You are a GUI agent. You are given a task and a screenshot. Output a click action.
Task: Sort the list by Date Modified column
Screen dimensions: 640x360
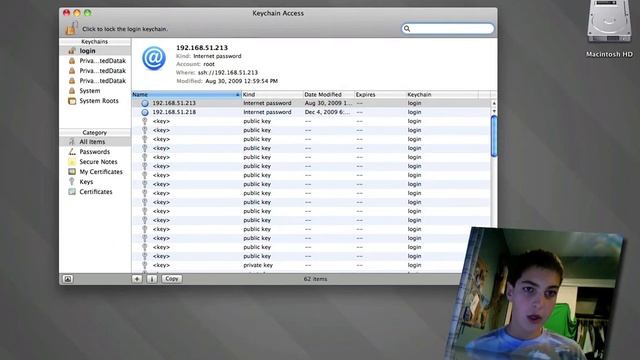pyautogui.click(x=329, y=94)
